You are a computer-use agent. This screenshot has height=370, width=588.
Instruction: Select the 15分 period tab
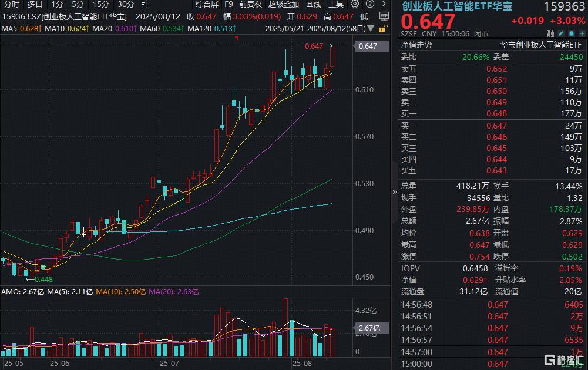coord(100,5)
